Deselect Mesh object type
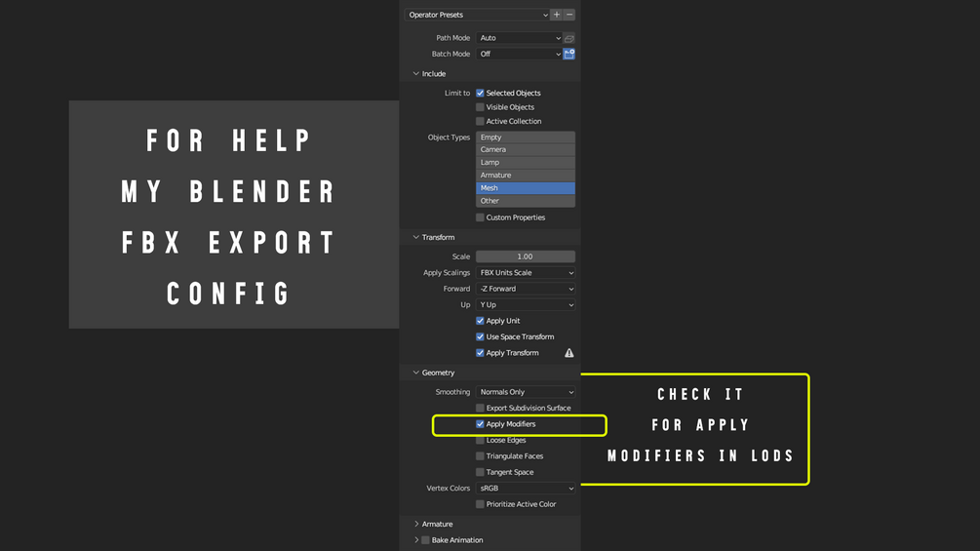Image resolution: width=980 pixels, height=551 pixels. (526, 188)
